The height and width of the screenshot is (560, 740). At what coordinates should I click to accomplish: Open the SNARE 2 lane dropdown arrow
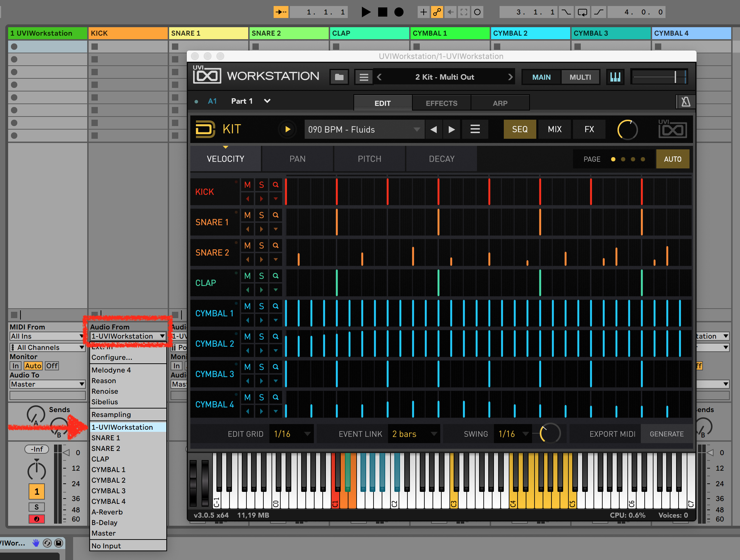coord(276,260)
